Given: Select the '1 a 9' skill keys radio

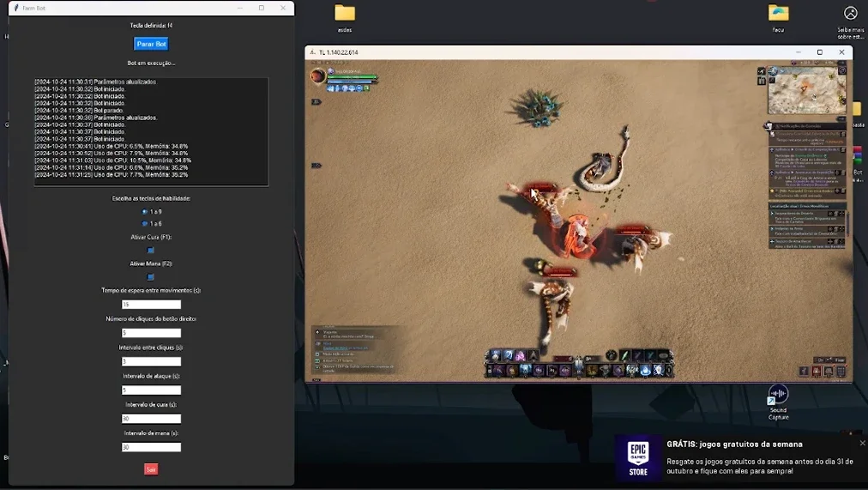Looking at the screenshot, I should coord(145,211).
